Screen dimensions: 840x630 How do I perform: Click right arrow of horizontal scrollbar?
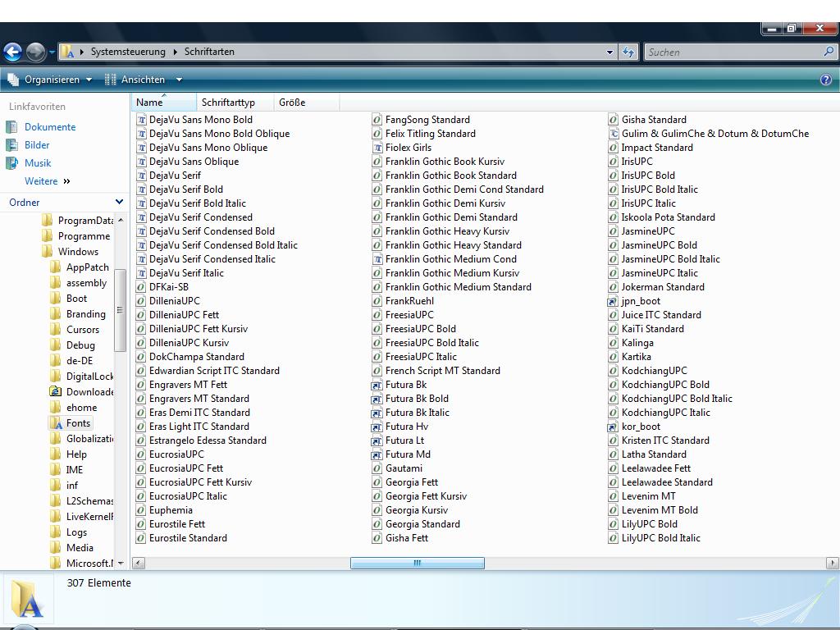tap(832, 563)
